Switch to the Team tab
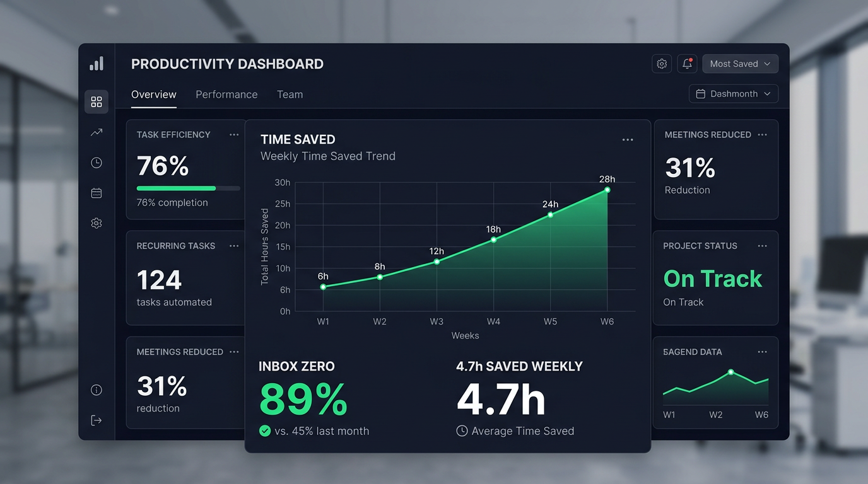 pyautogui.click(x=290, y=95)
